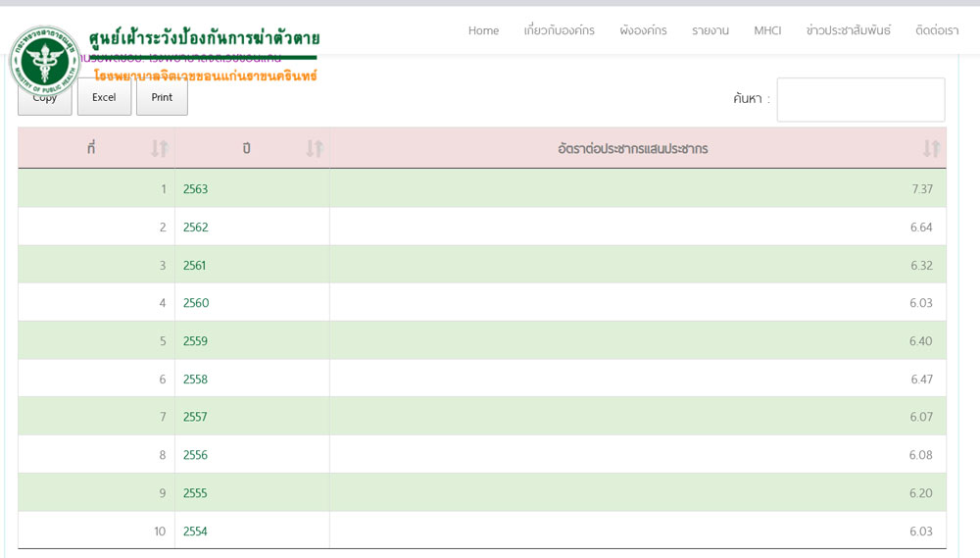
Task: Open the เกี่ยวกับองค์กร menu
Action: (x=559, y=30)
